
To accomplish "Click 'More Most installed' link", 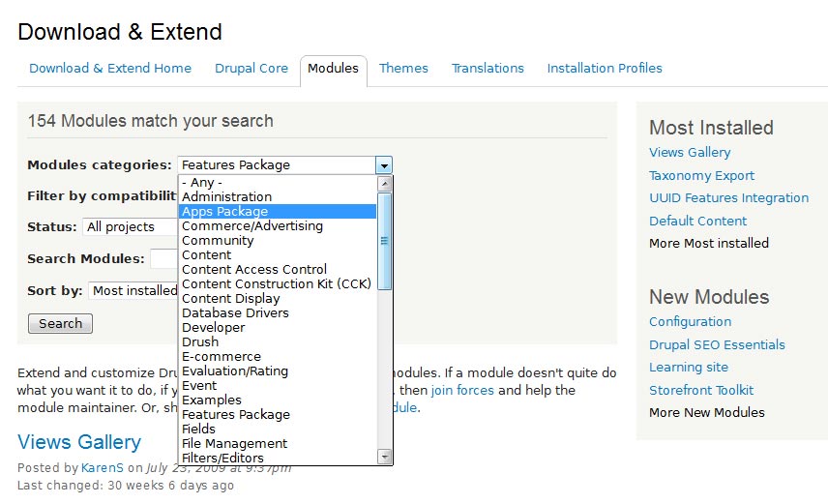I will coord(709,244).
